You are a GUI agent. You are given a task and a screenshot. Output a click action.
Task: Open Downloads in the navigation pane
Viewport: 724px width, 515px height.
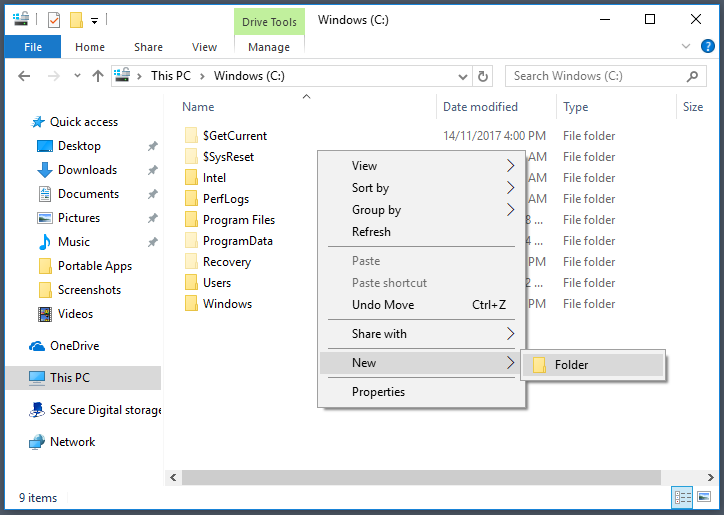[87, 170]
